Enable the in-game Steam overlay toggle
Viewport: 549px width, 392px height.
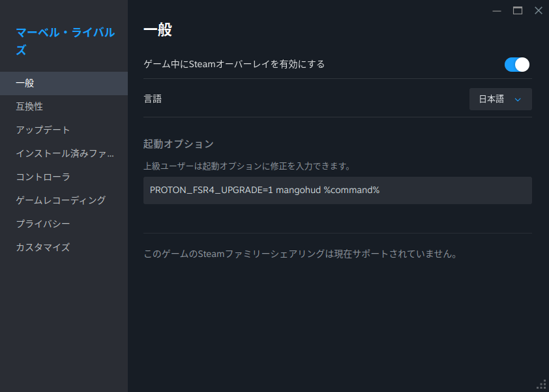pyautogui.click(x=516, y=65)
